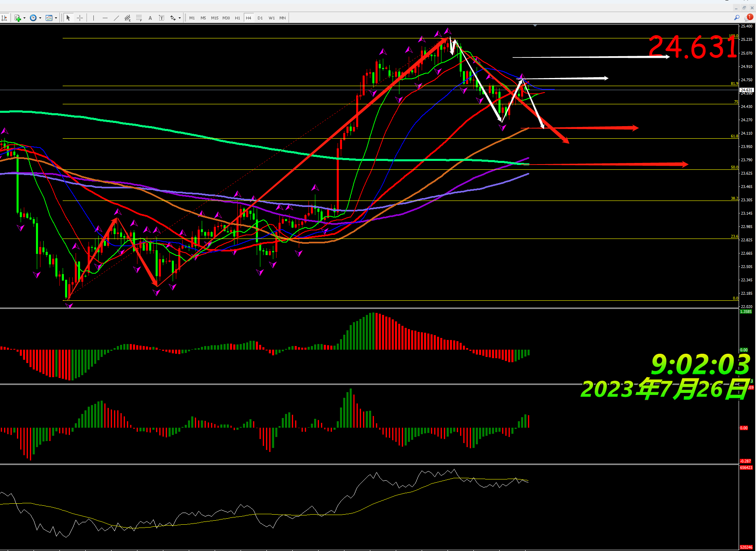Add a text annotation with A tool
The height and width of the screenshot is (551, 756).
150,18
